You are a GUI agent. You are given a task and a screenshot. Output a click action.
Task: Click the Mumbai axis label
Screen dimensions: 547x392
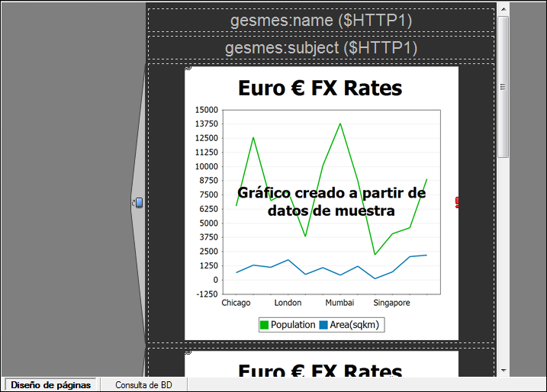(339, 303)
